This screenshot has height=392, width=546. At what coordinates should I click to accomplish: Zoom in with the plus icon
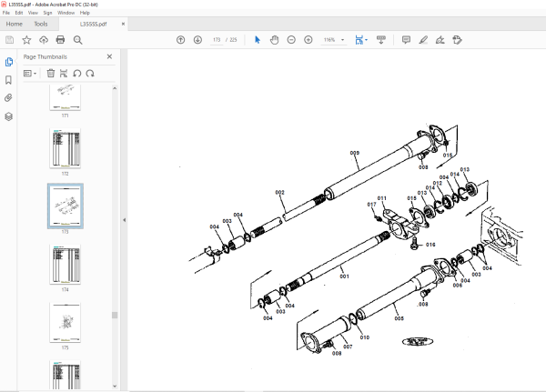(308, 40)
